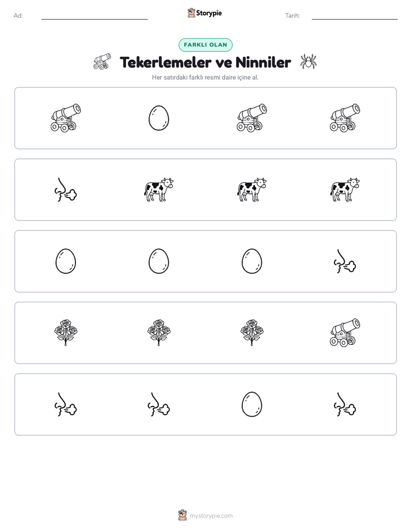Screen dimensions: 411x532
Task: Click the Ad name line field
Action: click(94, 16)
